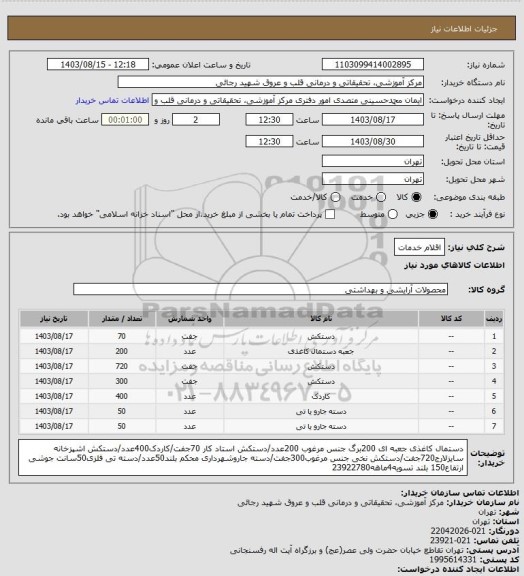Select the کالا radio button

(x=416, y=197)
